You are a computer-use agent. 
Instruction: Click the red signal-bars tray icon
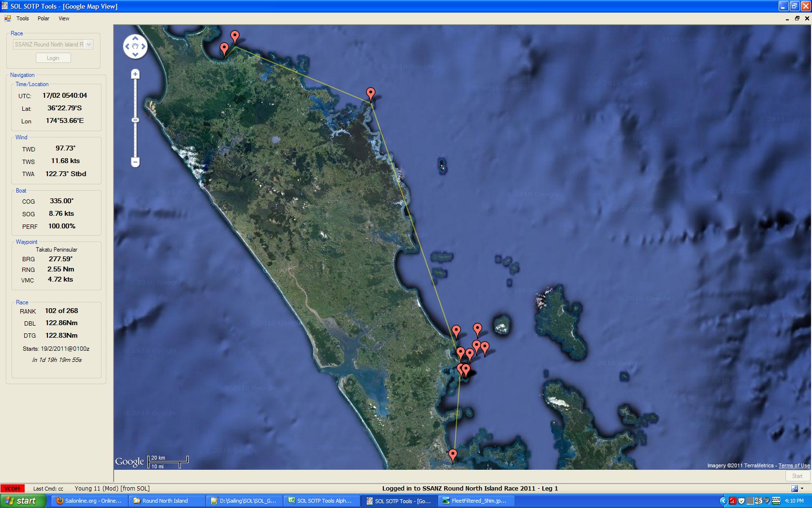[732, 501]
